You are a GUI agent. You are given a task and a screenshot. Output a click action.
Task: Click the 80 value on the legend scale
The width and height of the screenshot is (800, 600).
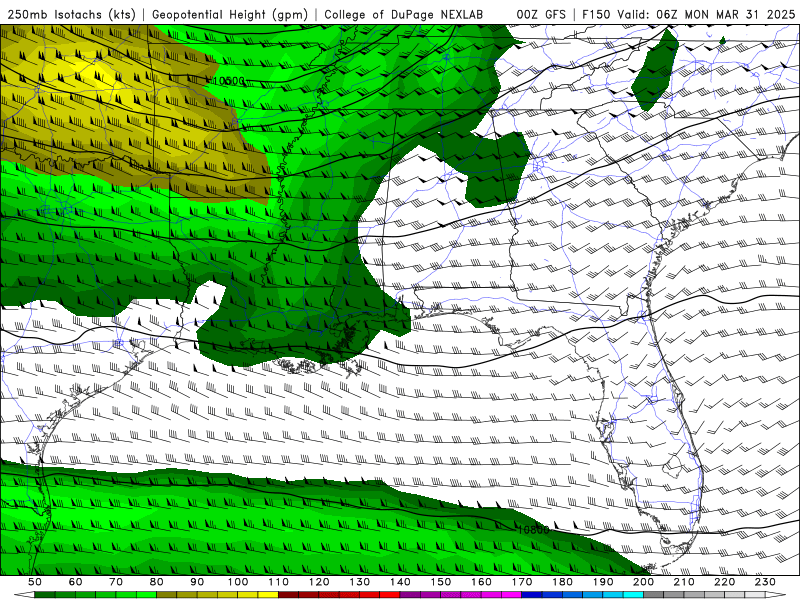(x=157, y=582)
